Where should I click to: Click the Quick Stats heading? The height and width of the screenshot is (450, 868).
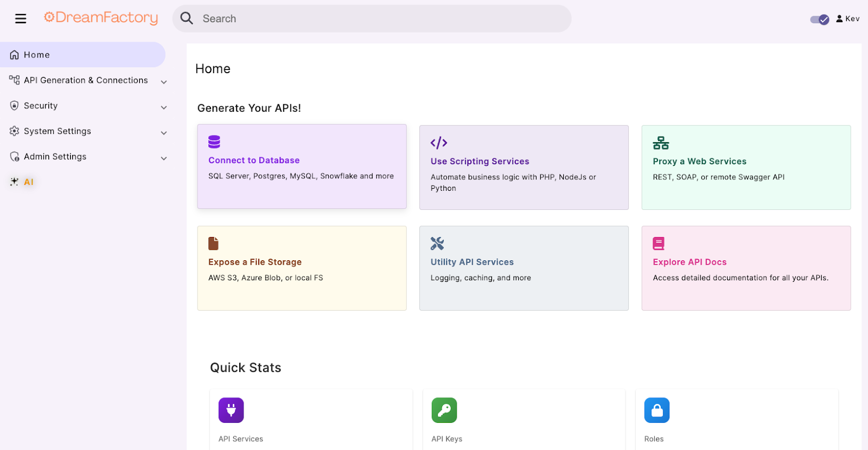[x=246, y=368]
